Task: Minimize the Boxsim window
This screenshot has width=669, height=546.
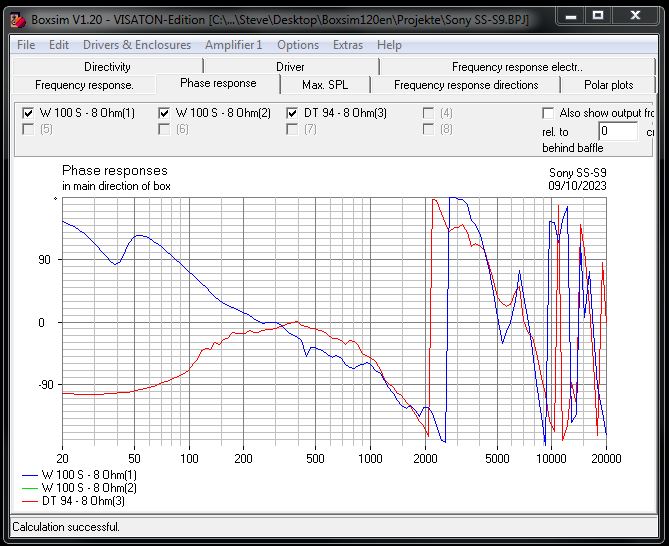Action: pos(571,16)
